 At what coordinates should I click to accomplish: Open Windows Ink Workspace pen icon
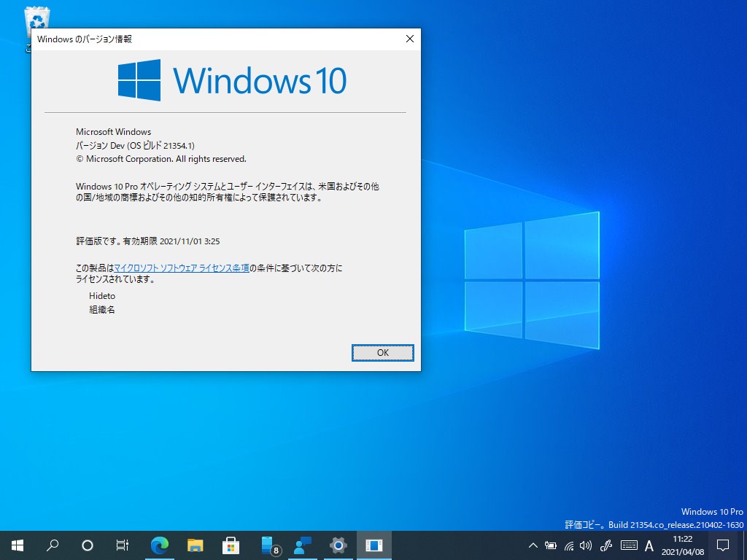[x=605, y=545]
